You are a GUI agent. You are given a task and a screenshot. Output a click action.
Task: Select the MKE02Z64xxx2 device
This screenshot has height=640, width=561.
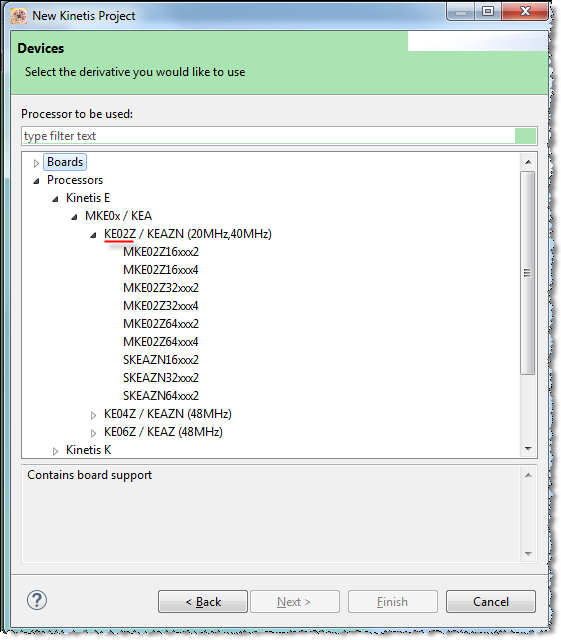160,324
